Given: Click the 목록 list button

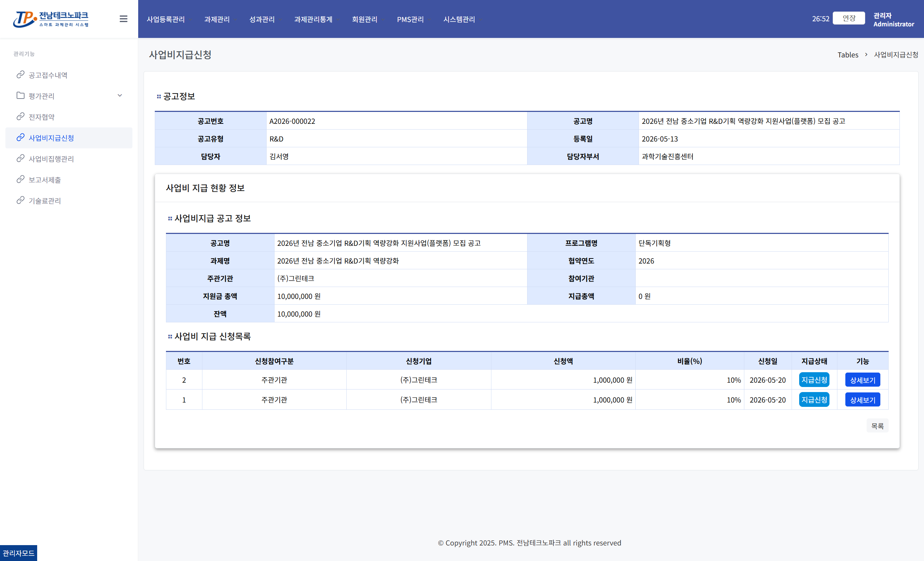Looking at the screenshot, I should click(877, 426).
